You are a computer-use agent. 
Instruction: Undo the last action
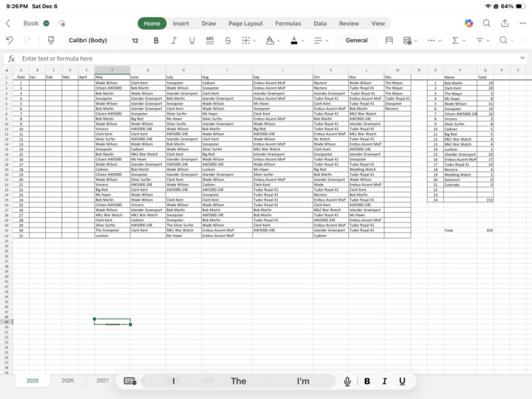10,41
